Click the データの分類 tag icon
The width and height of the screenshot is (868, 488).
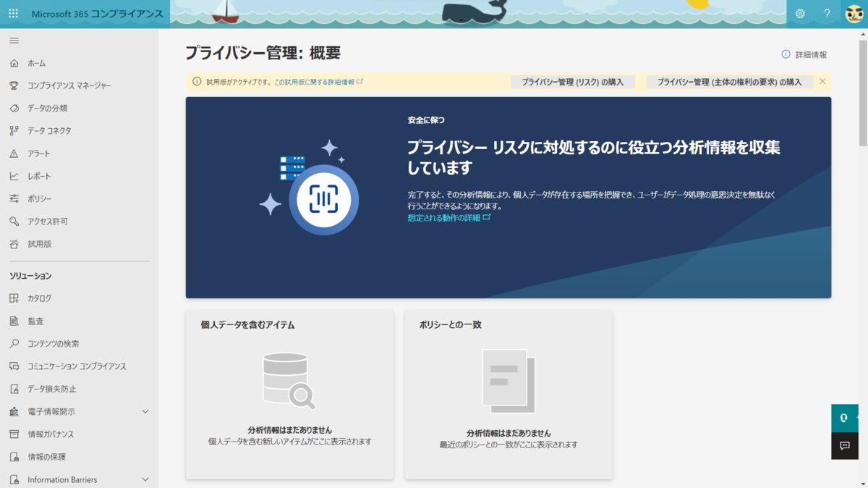(x=14, y=108)
